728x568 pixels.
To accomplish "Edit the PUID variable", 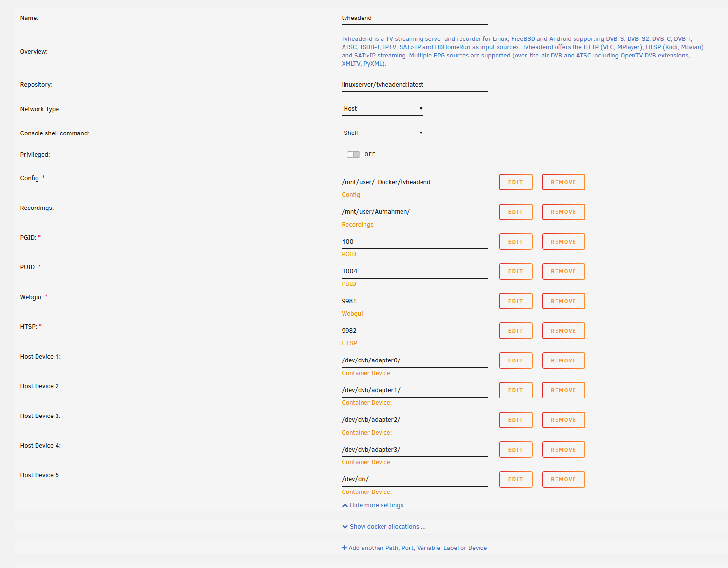I will tap(516, 271).
